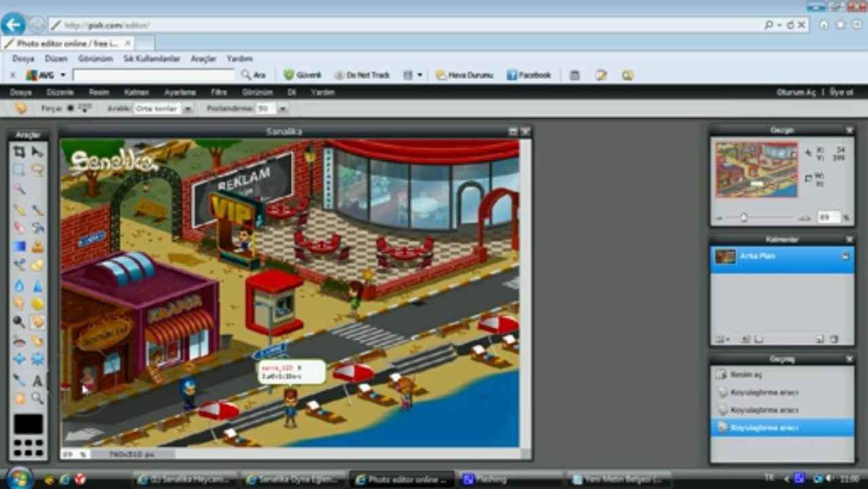Select the Eraser tool

tap(20, 228)
